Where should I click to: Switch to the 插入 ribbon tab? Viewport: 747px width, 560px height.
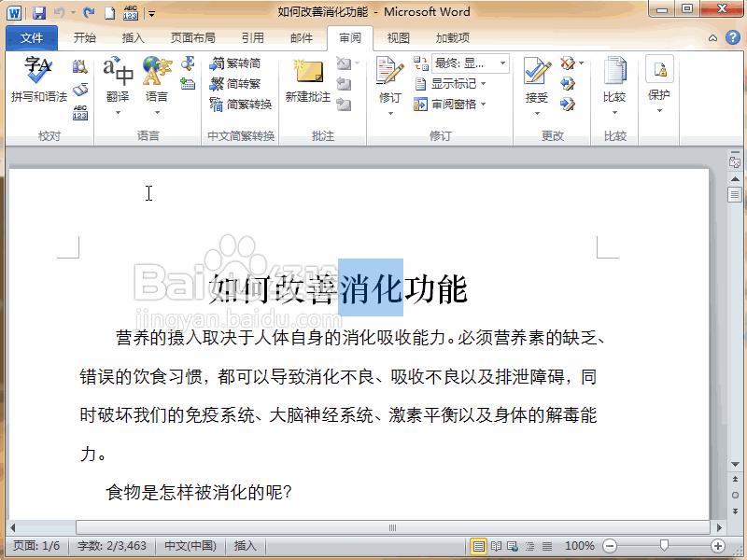(130, 37)
